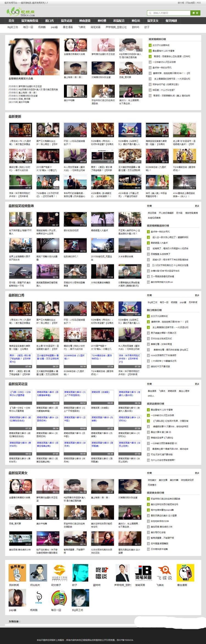Open 搞笑美女 in main navigation
This screenshot has height=644, width=206.
coord(153,21)
